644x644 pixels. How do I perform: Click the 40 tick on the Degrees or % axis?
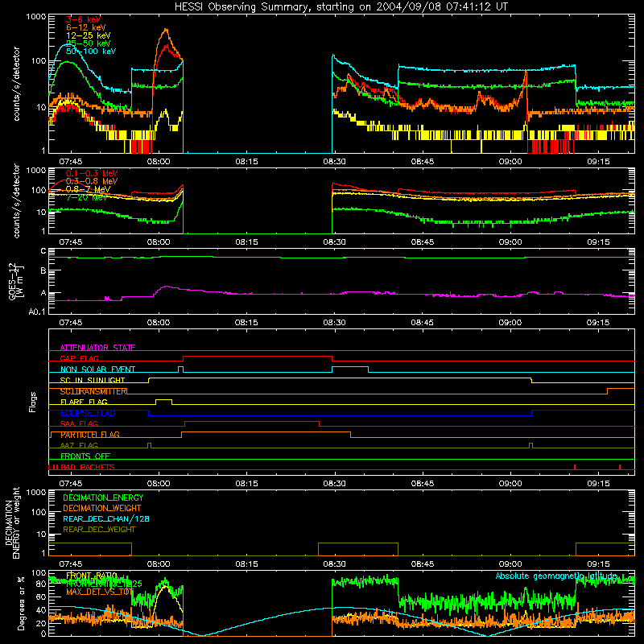(x=41, y=610)
